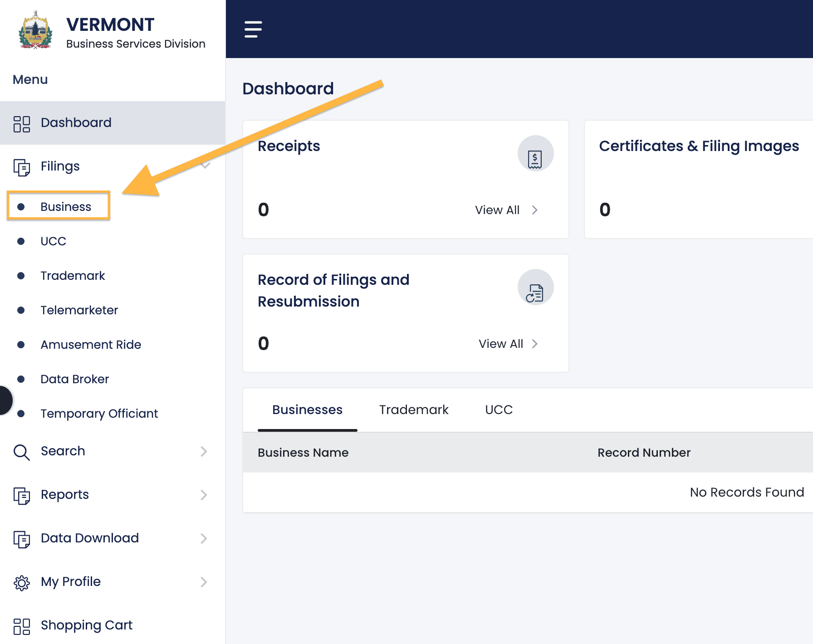Switch to the Trademark tab
Image resolution: width=813 pixels, height=644 pixels.
tap(413, 410)
